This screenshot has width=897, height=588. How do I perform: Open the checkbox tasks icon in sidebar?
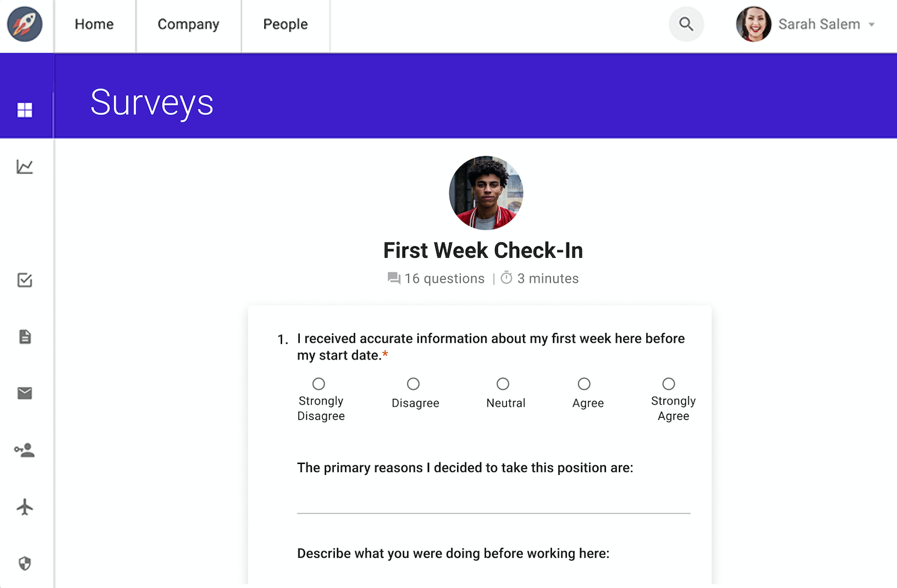[25, 280]
